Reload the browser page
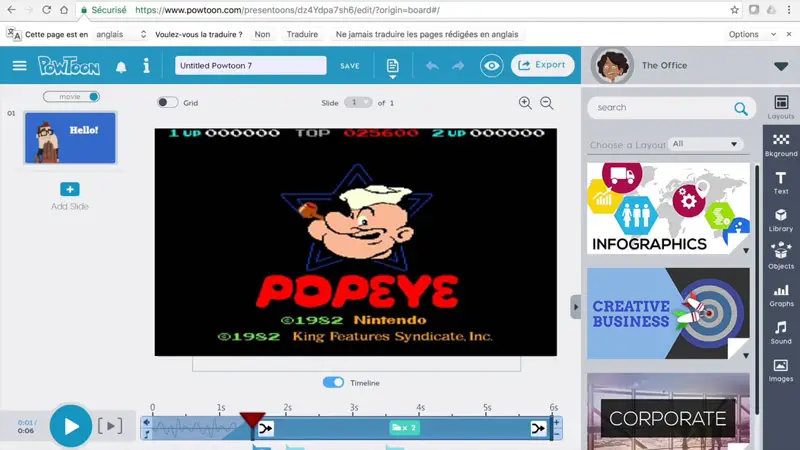The height and width of the screenshot is (450, 800). (x=46, y=10)
